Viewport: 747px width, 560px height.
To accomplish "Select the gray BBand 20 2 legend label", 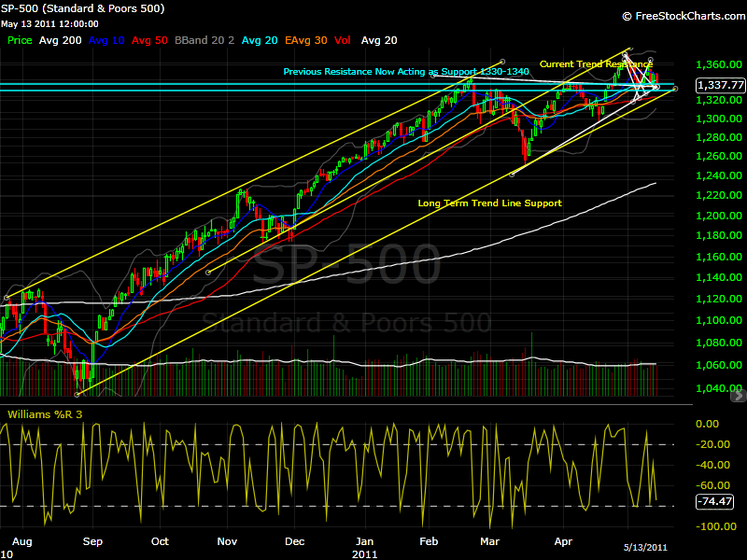I will click(204, 40).
